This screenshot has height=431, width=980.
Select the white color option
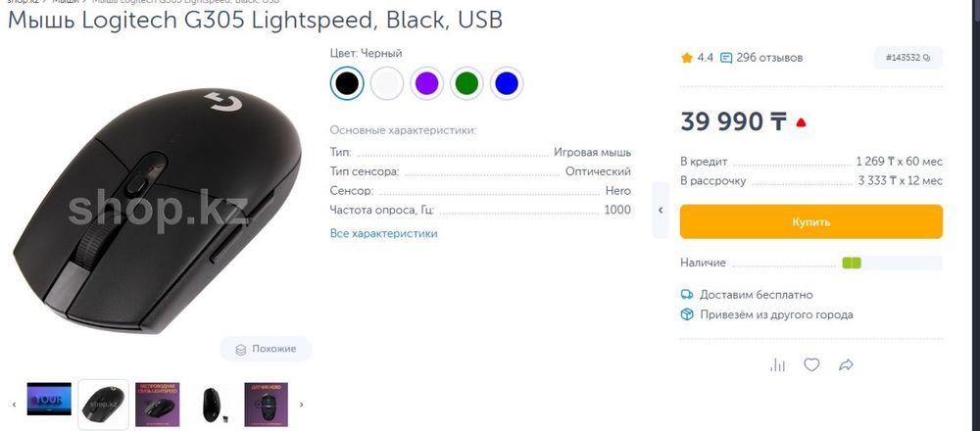[x=387, y=83]
